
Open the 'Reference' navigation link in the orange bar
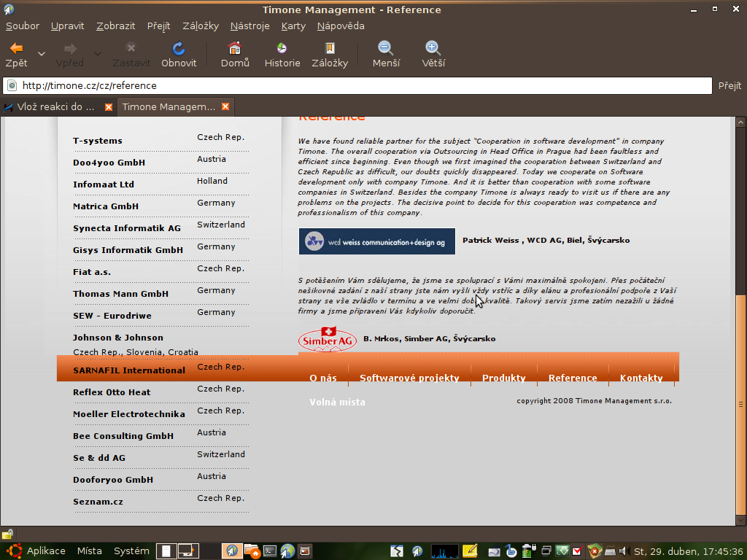[x=573, y=378]
